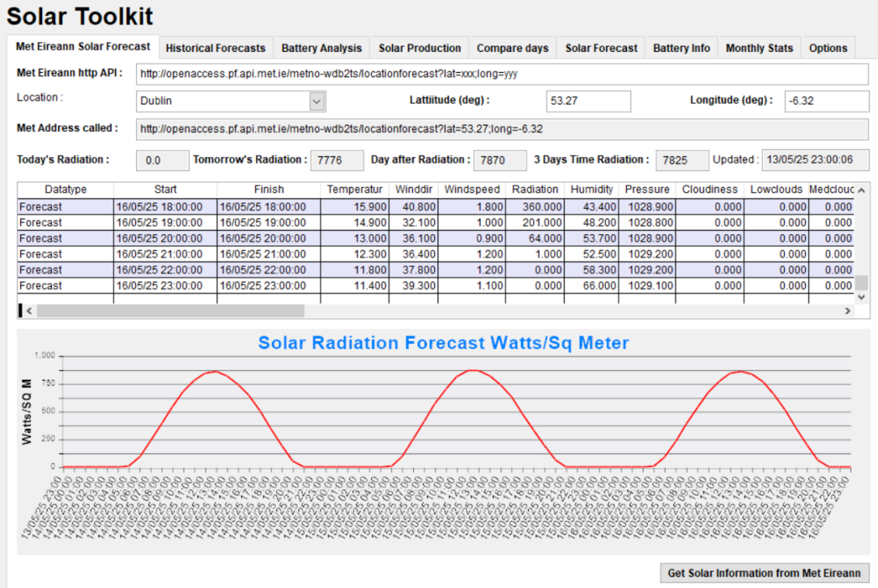This screenshot has width=878, height=588.
Task: Expand the Location dropdown showing Dublin
Action: (x=317, y=101)
